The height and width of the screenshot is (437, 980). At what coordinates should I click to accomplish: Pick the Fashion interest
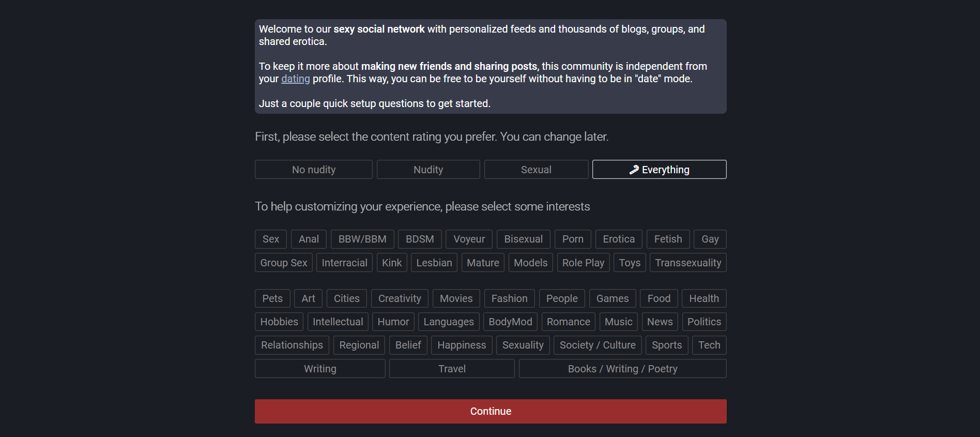(509, 298)
